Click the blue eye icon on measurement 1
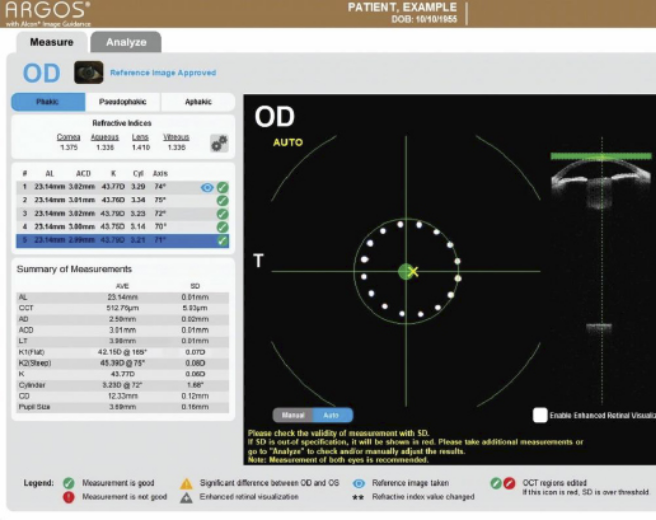The height and width of the screenshot is (520, 656). (207, 187)
